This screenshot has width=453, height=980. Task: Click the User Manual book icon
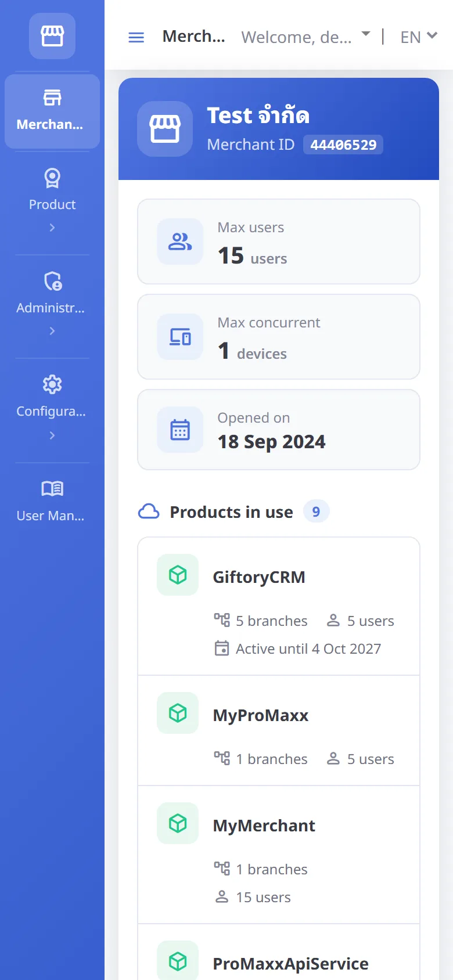pos(52,488)
